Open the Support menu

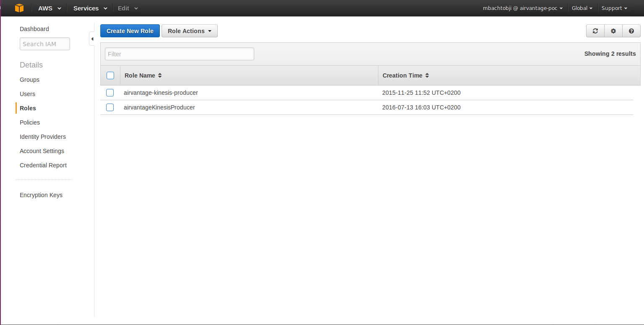coord(614,8)
